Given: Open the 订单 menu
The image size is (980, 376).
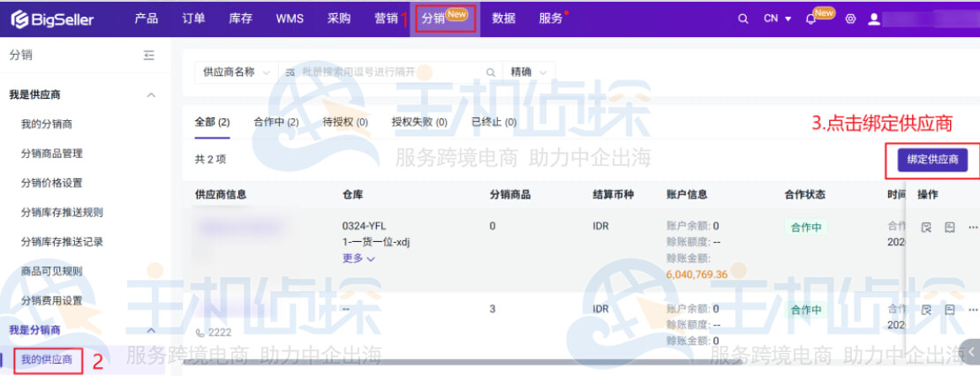Looking at the screenshot, I should 193,19.
